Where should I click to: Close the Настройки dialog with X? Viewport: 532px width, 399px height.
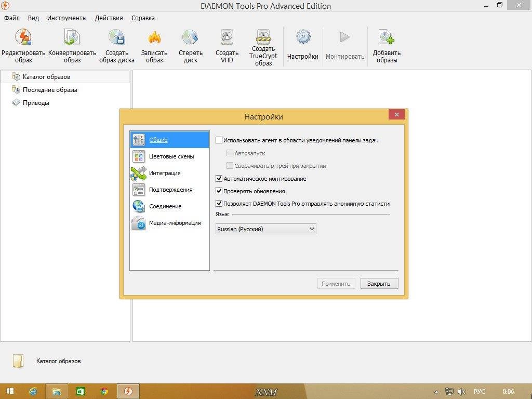[396, 114]
